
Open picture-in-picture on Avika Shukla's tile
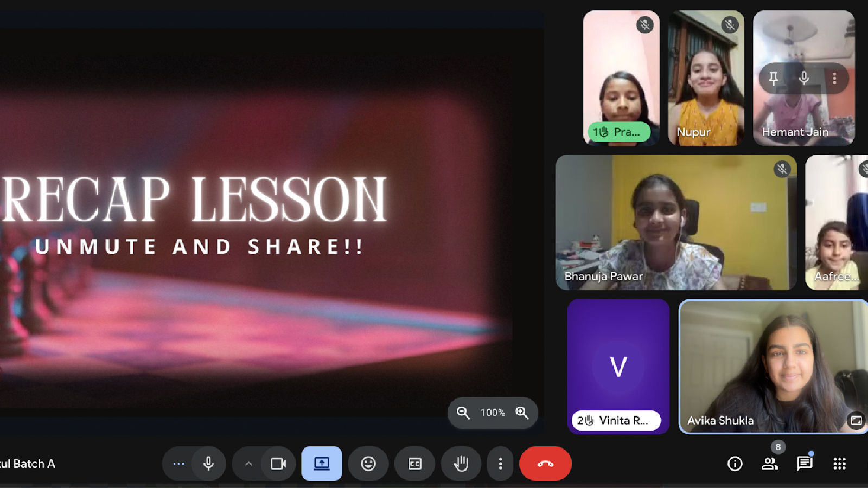(x=856, y=420)
